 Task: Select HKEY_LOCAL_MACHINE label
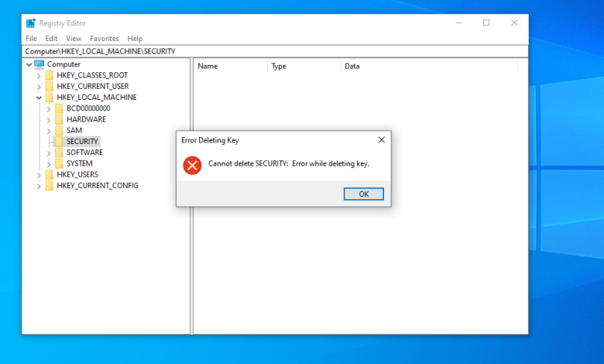point(97,97)
